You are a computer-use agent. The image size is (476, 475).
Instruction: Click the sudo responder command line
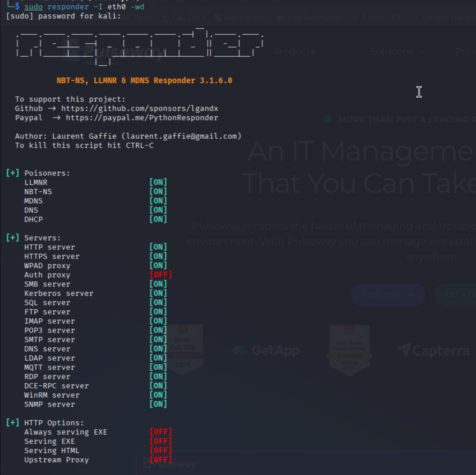[x=84, y=7]
